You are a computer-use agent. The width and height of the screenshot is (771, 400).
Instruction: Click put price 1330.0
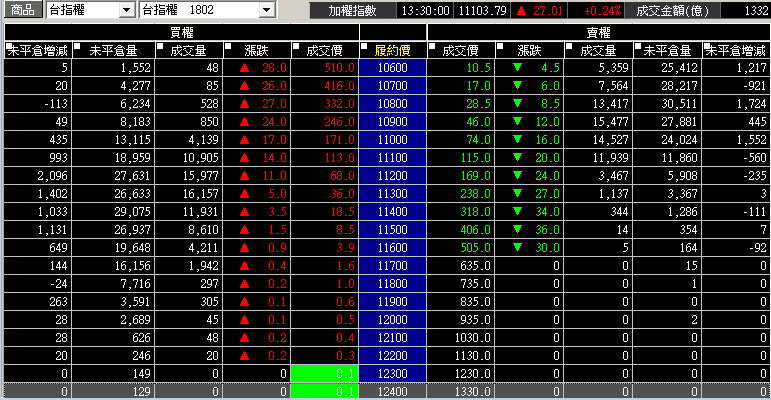(x=473, y=392)
